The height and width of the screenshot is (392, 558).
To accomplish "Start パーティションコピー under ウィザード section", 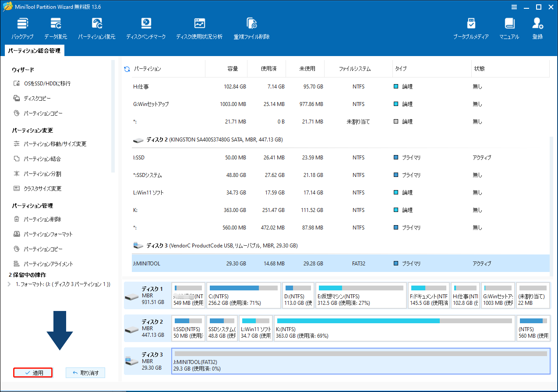I will 38,113.
